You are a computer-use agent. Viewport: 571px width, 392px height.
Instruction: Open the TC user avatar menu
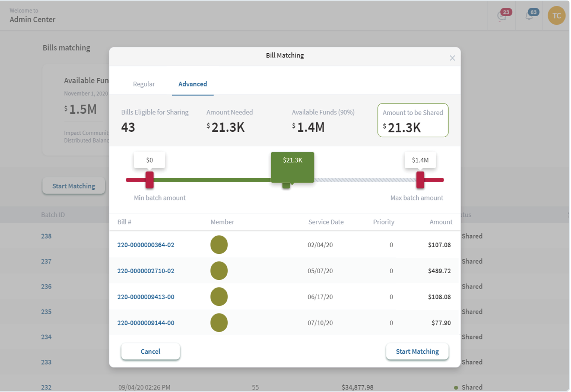557,16
